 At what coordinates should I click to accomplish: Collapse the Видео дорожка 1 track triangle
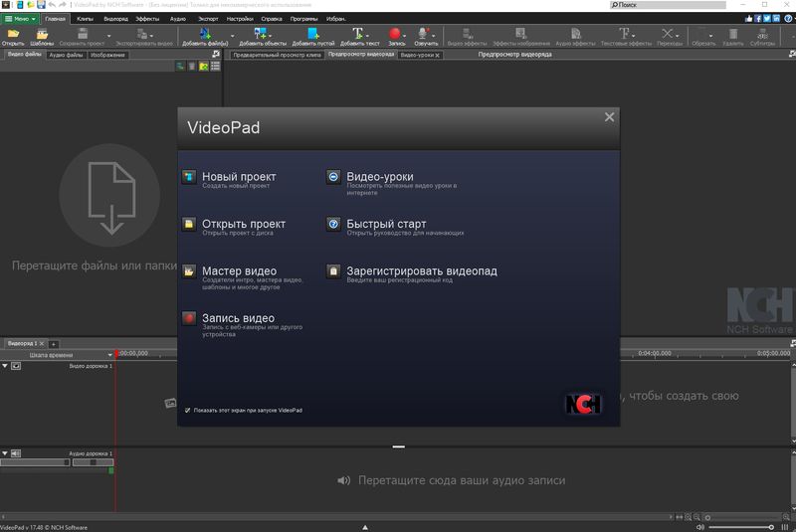pos(5,366)
